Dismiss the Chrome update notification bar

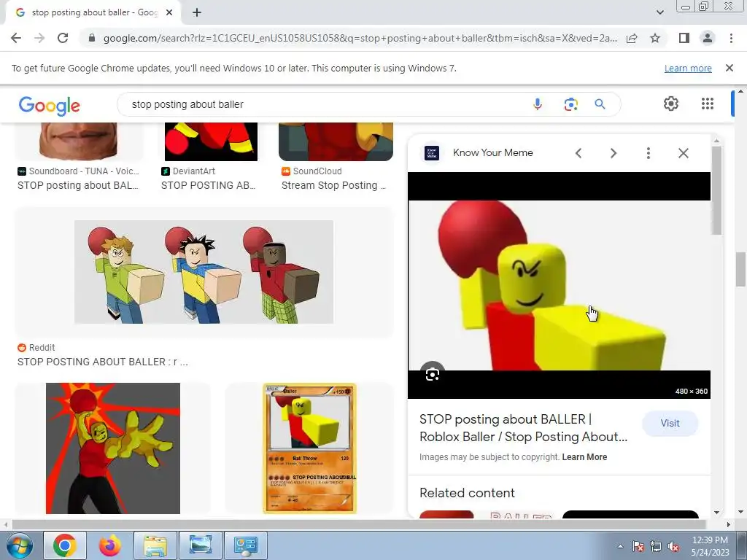pos(729,68)
